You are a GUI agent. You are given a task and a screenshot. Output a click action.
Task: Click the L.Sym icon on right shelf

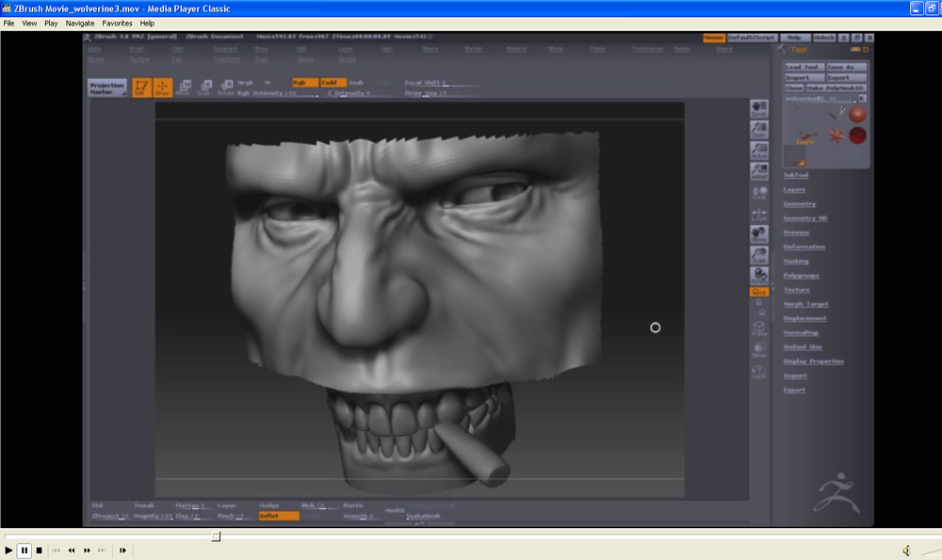point(758,214)
